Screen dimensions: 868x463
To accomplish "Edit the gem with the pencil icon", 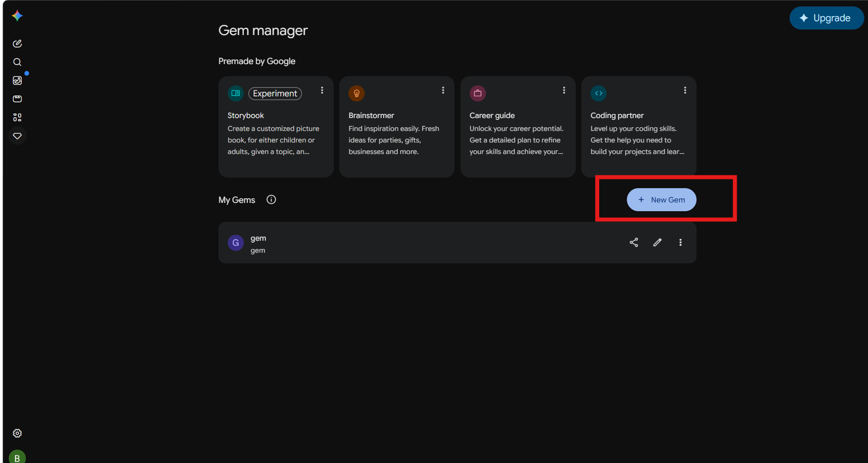I will tap(657, 243).
